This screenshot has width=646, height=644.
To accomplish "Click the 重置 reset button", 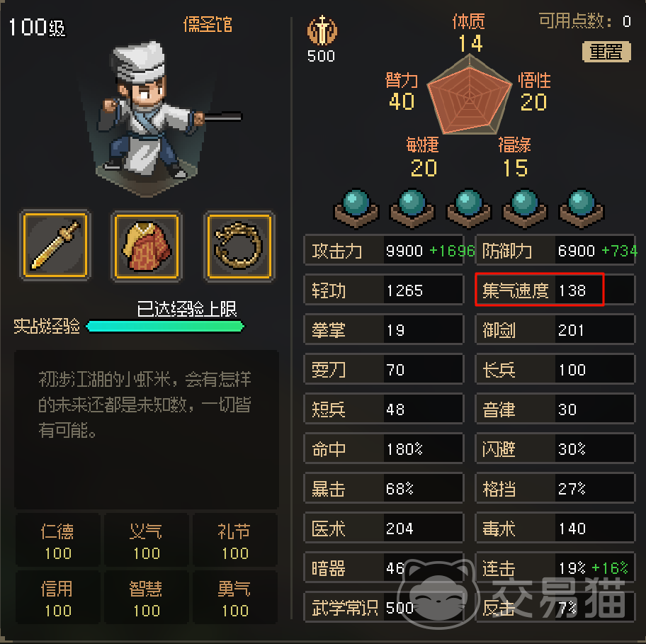I will click(x=606, y=52).
